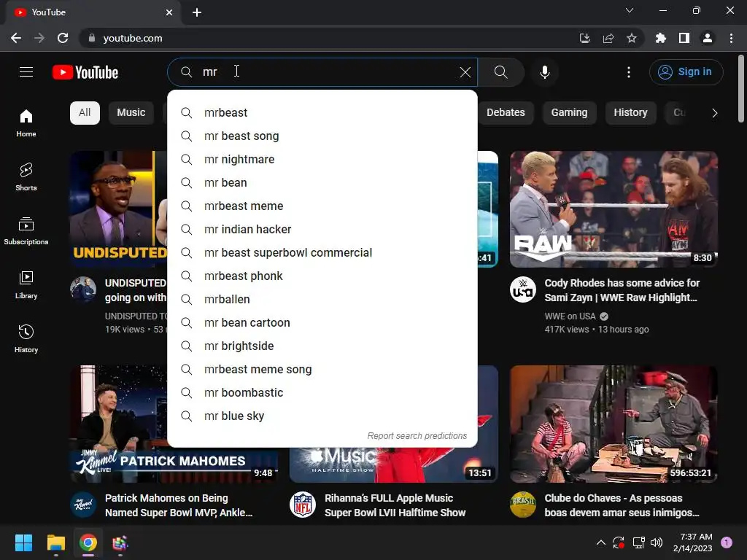The height and width of the screenshot is (560, 747).
Task: Choose the 'mr blue sky' suggestion
Action: 322,416
